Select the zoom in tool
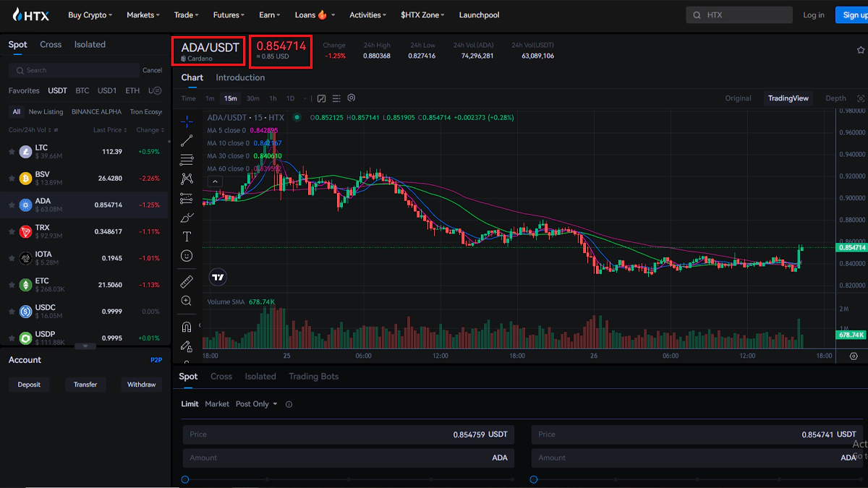This screenshot has width=868, height=488. [x=187, y=301]
